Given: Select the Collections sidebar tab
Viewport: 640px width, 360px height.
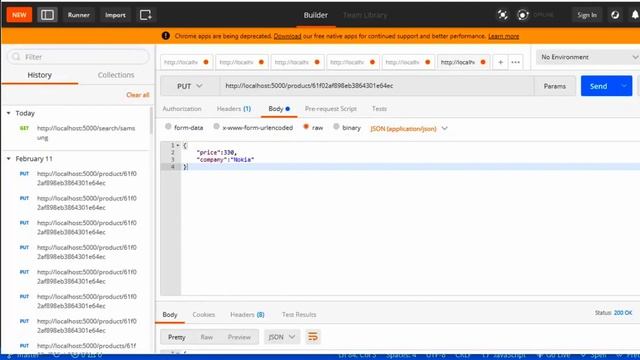Looking at the screenshot, I should [x=116, y=75].
